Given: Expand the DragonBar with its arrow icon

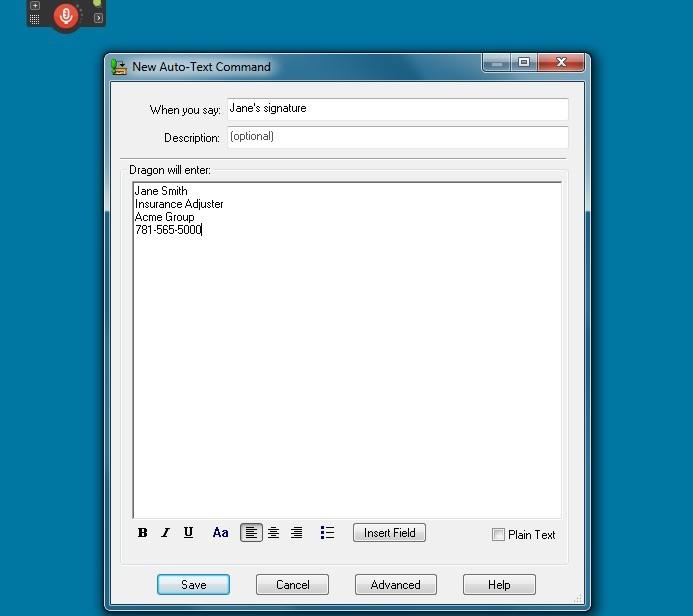Looking at the screenshot, I should pos(98,18).
